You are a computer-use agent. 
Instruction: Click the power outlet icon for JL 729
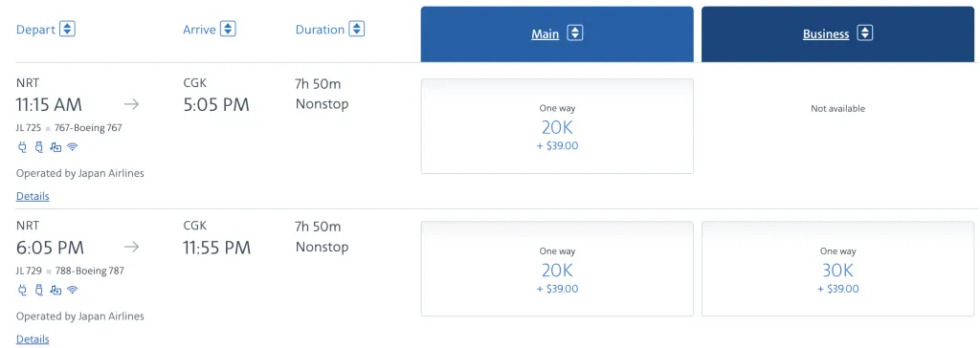pos(22,290)
